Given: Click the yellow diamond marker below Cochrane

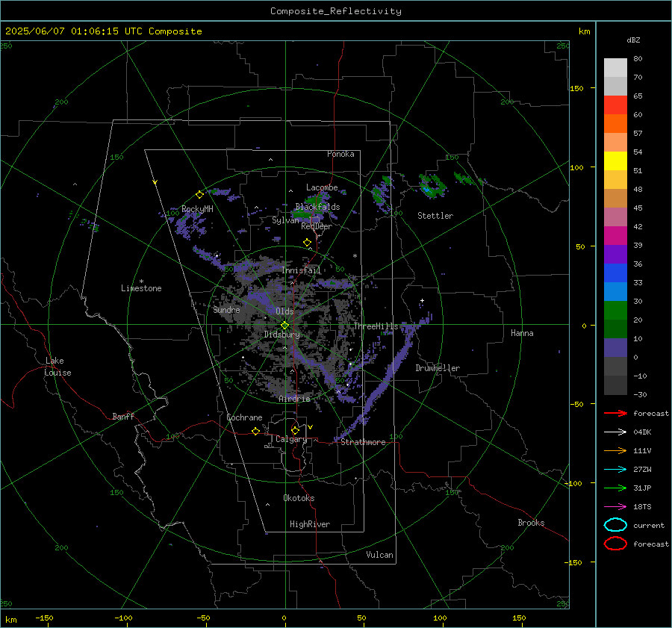Looking at the screenshot, I should click(255, 432).
